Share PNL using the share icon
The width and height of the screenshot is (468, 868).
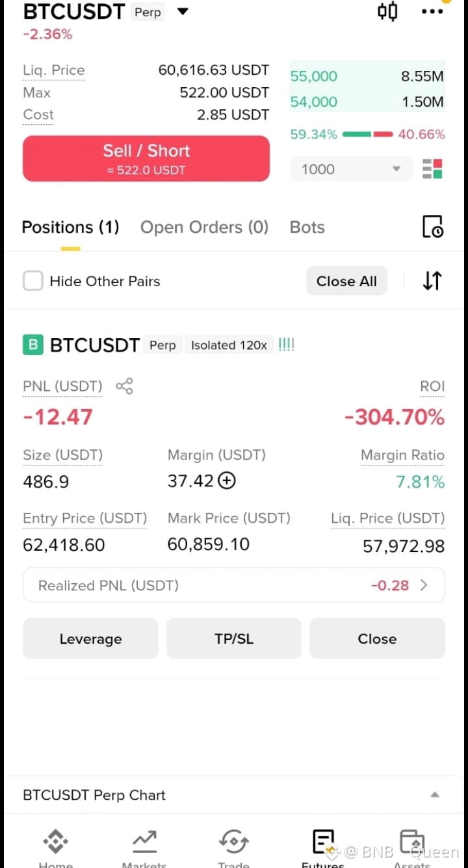point(124,386)
